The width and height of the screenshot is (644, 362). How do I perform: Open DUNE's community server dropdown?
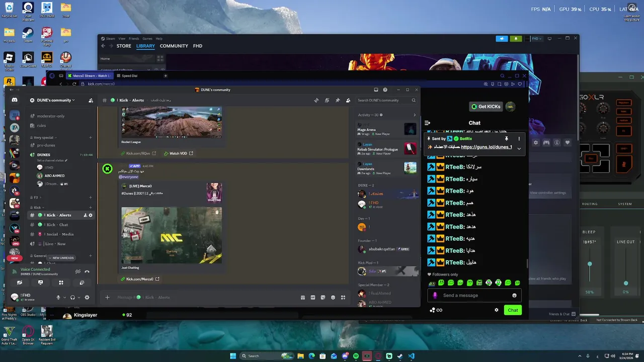pos(55,100)
